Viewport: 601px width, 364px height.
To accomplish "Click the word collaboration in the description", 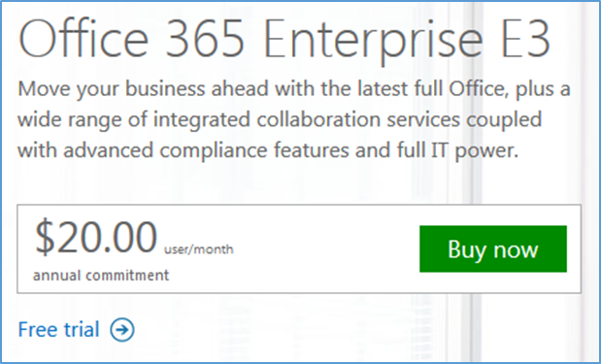I will point(319,119).
